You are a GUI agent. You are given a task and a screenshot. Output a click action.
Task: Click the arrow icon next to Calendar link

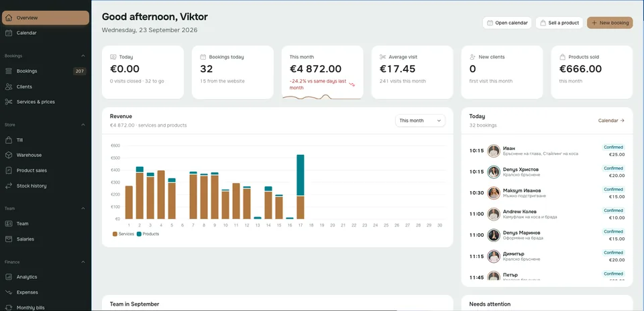[623, 121]
